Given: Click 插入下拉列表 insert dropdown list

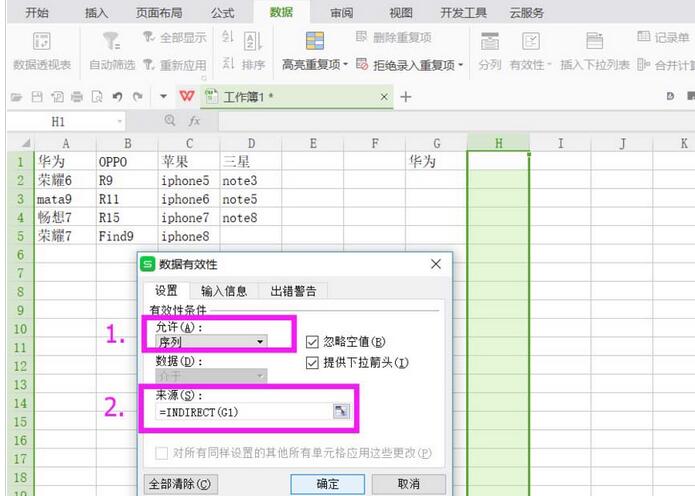Looking at the screenshot, I should pos(595,51).
